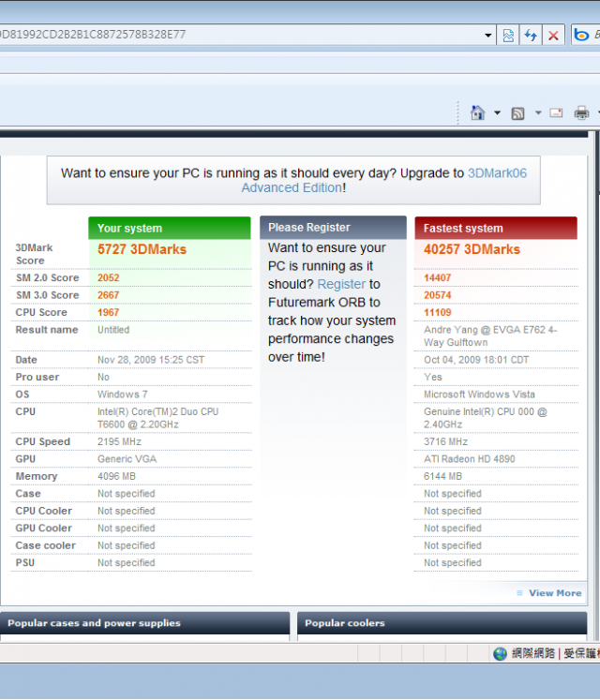Click the OS value Windows 7
Viewport: 600px width, 700px height.
[x=123, y=395]
